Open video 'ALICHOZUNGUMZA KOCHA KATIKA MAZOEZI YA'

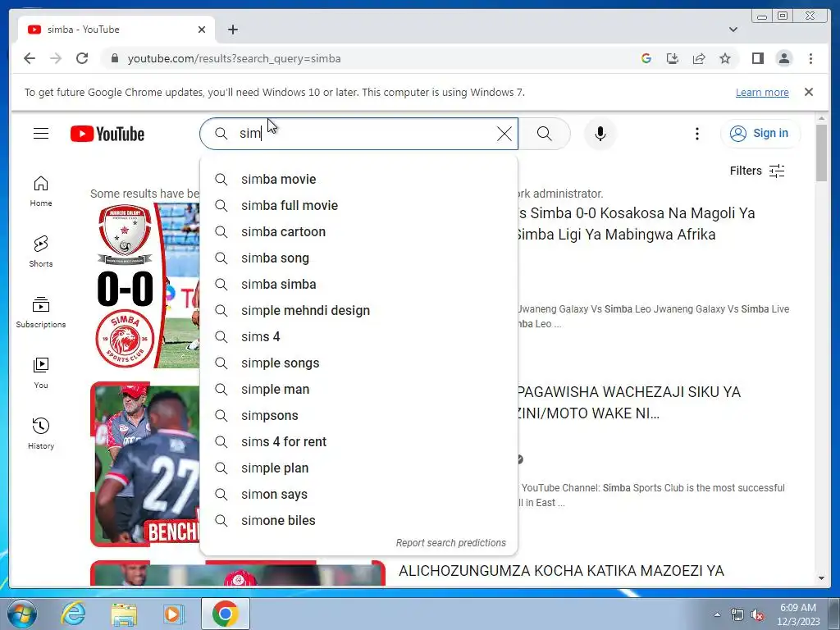pyautogui.click(x=561, y=571)
